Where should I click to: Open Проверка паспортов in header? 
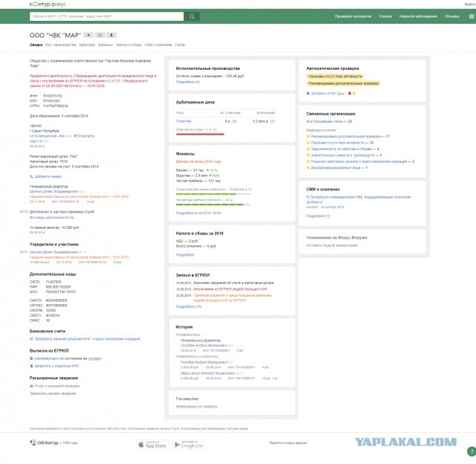point(353,16)
